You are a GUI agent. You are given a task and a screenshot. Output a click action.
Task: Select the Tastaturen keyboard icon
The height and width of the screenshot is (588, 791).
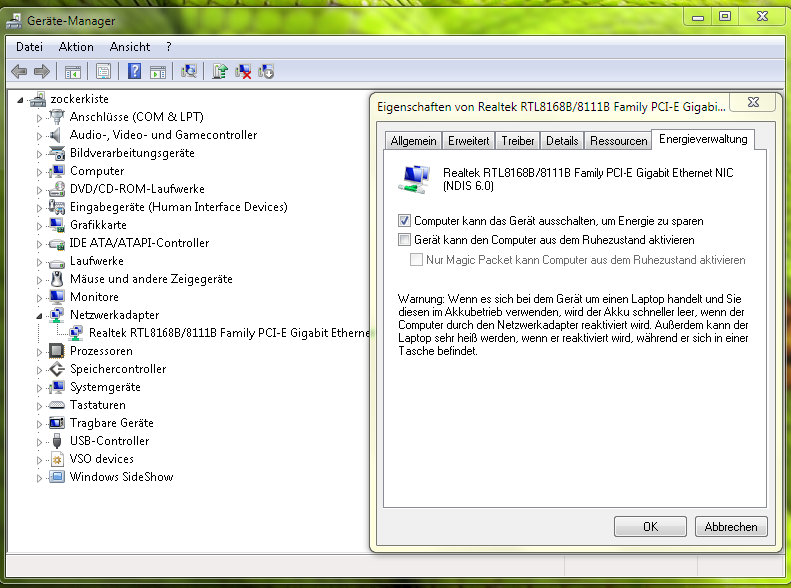(x=57, y=405)
